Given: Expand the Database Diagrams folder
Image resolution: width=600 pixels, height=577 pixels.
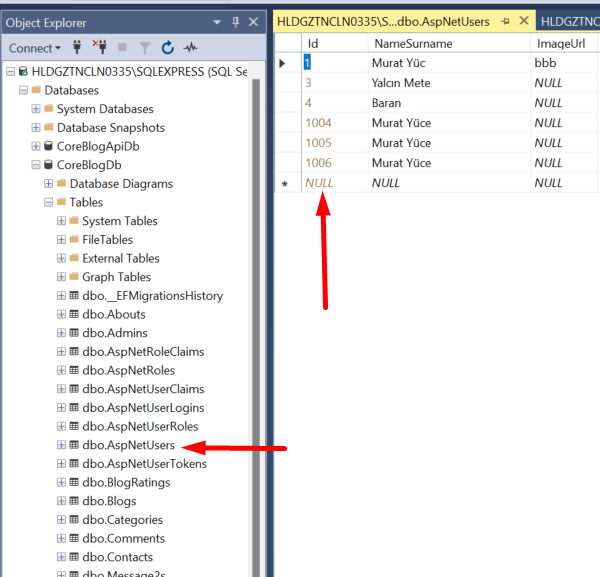Looking at the screenshot, I should point(49,184).
